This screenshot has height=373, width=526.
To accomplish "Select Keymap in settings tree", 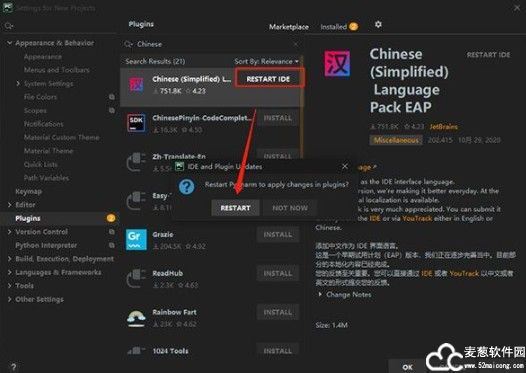I will pos(29,192).
